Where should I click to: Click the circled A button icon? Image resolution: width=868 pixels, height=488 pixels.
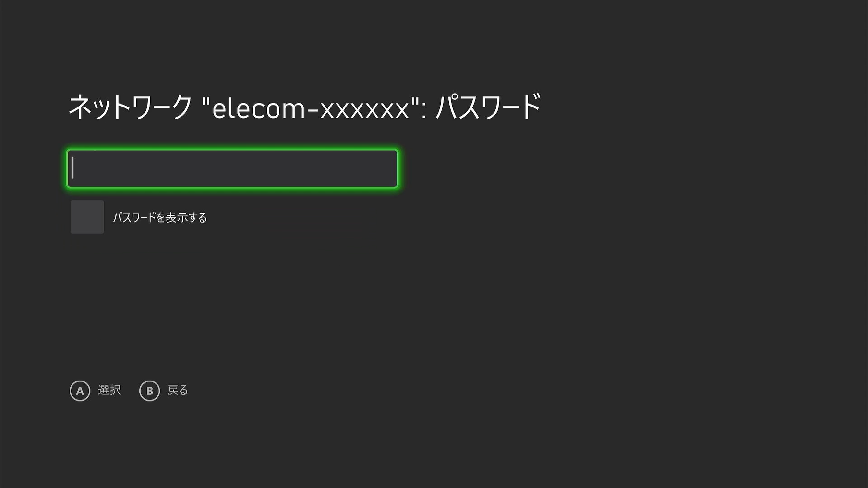coord(80,391)
